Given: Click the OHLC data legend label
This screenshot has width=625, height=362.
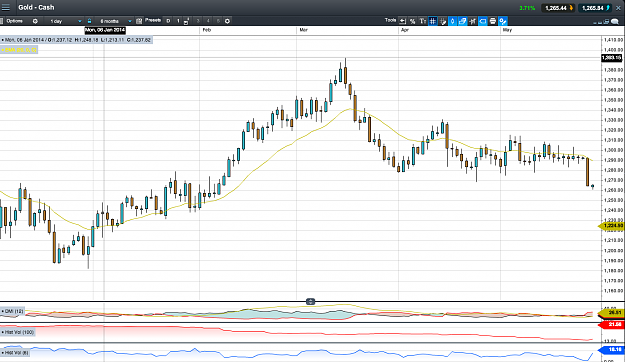Looking at the screenshot, I should click(x=76, y=40).
